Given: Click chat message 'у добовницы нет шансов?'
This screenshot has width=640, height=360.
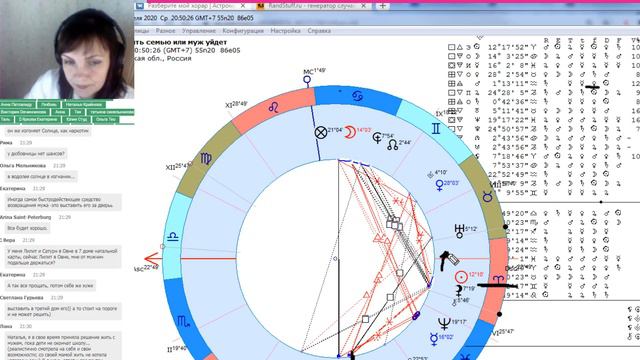Looking at the screenshot, I should click(x=36, y=154).
